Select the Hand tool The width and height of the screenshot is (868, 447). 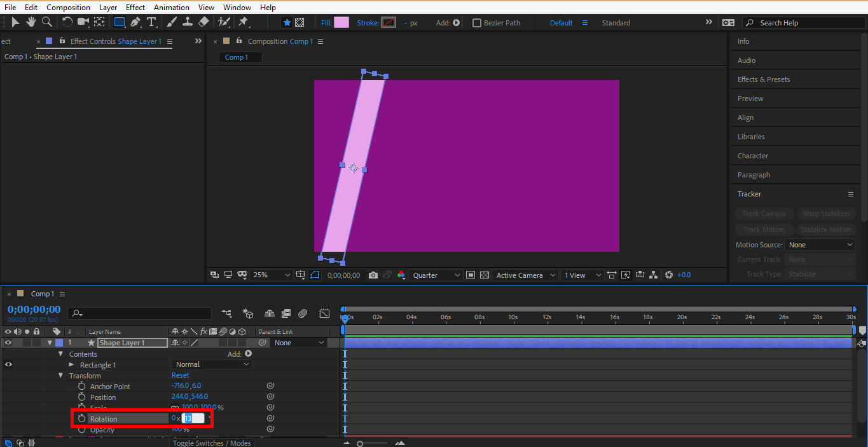click(31, 22)
